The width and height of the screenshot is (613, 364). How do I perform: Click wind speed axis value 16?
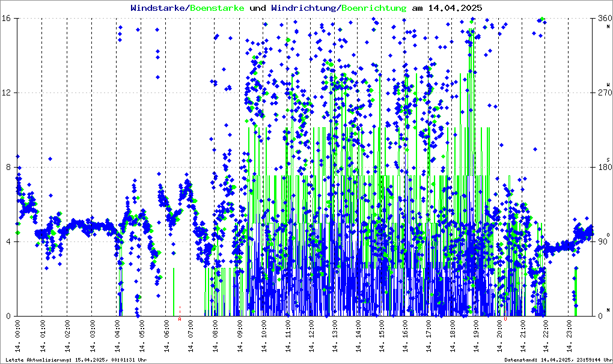tap(6, 19)
